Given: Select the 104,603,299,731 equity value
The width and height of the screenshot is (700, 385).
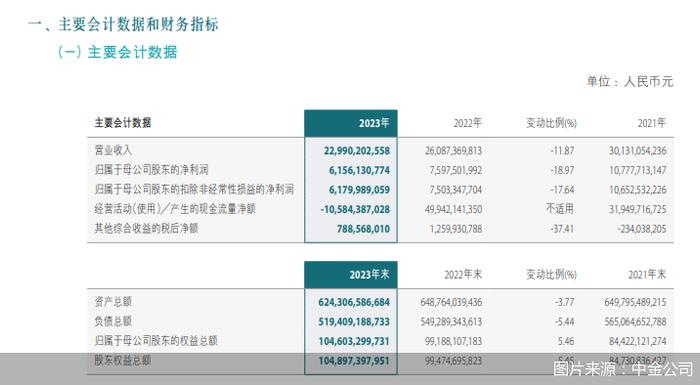Looking at the screenshot, I should point(354,341).
